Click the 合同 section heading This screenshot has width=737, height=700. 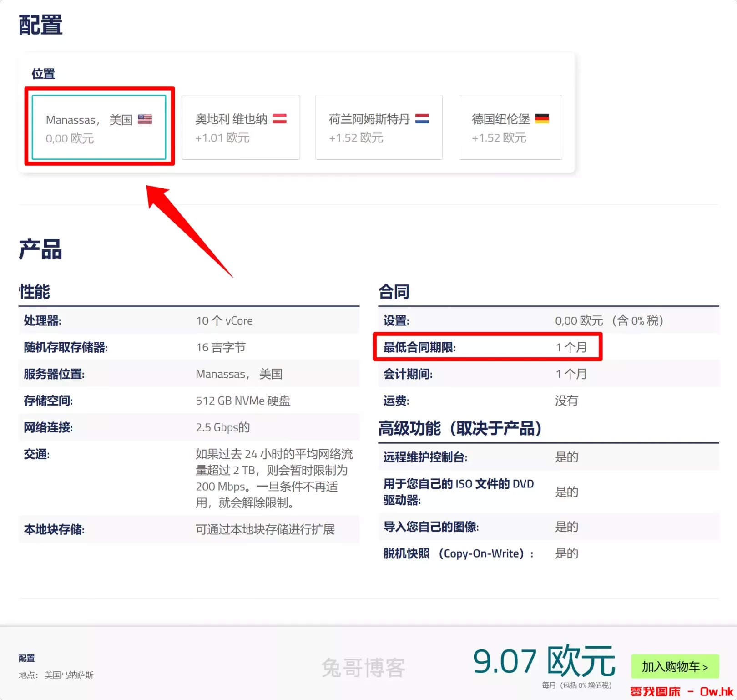click(x=394, y=292)
